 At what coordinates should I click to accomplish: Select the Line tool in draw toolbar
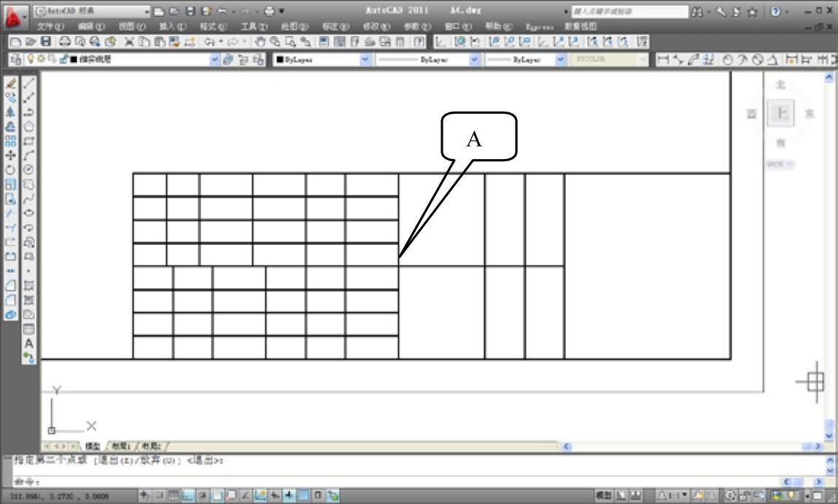click(x=29, y=84)
